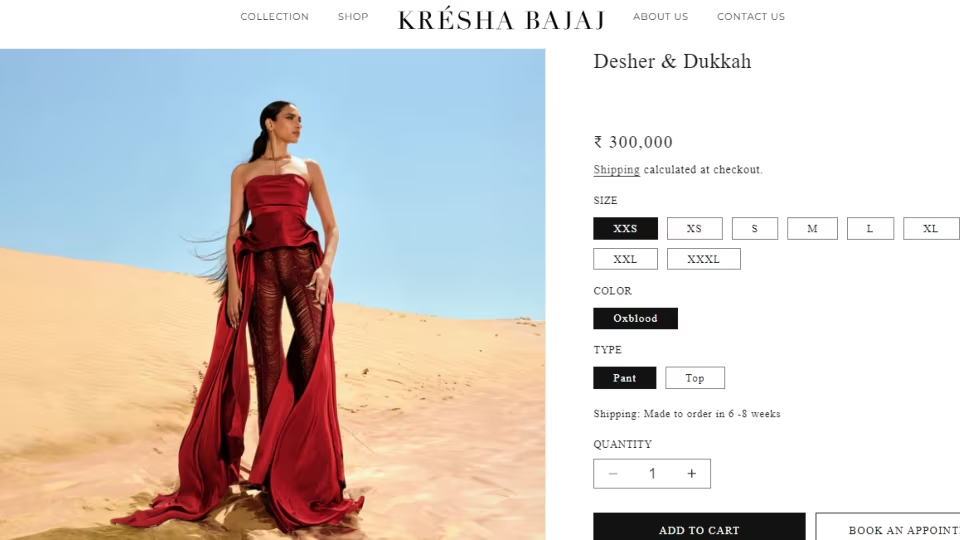Open the Collection menu

pos(274,17)
